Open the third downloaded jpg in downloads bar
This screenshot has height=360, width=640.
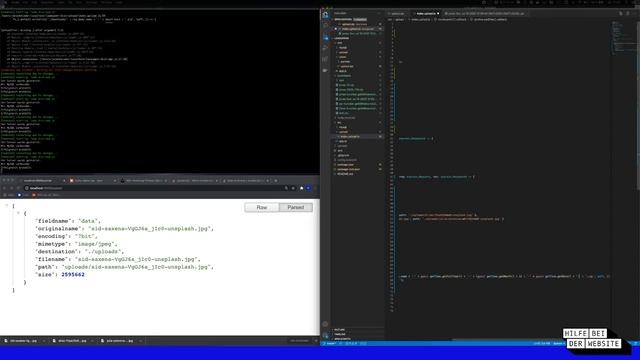point(117,340)
